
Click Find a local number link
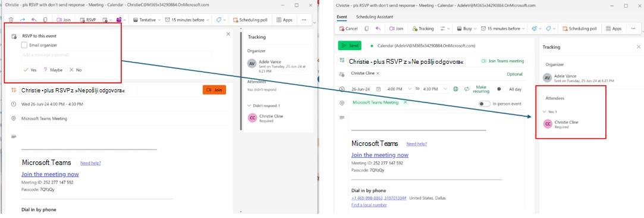(x=369, y=205)
